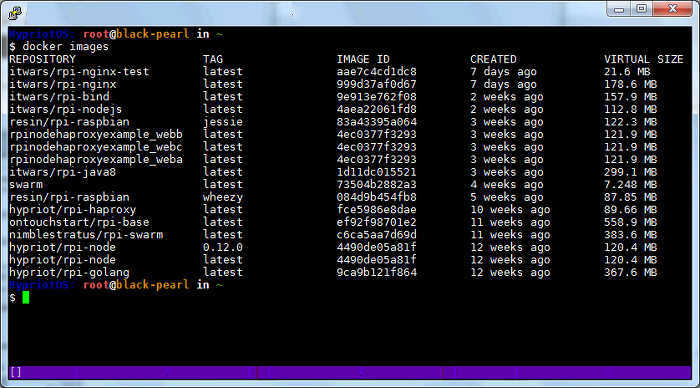Click image ID 1d11dc015521
700x388 pixels.
(x=376, y=172)
